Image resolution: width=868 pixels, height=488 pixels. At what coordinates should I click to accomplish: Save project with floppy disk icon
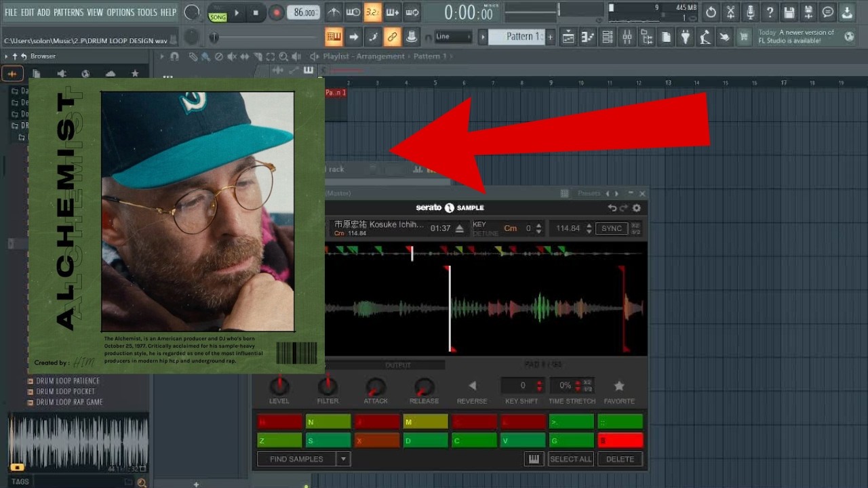pyautogui.click(x=789, y=12)
